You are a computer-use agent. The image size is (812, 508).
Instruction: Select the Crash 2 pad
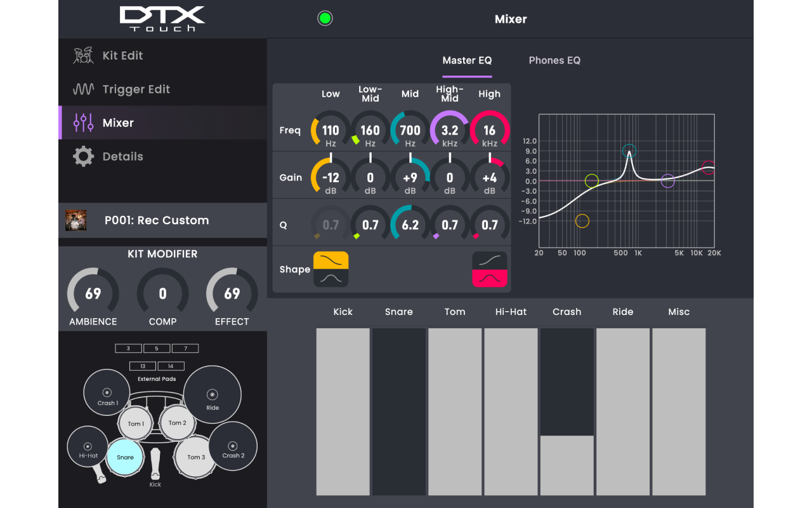point(233,446)
